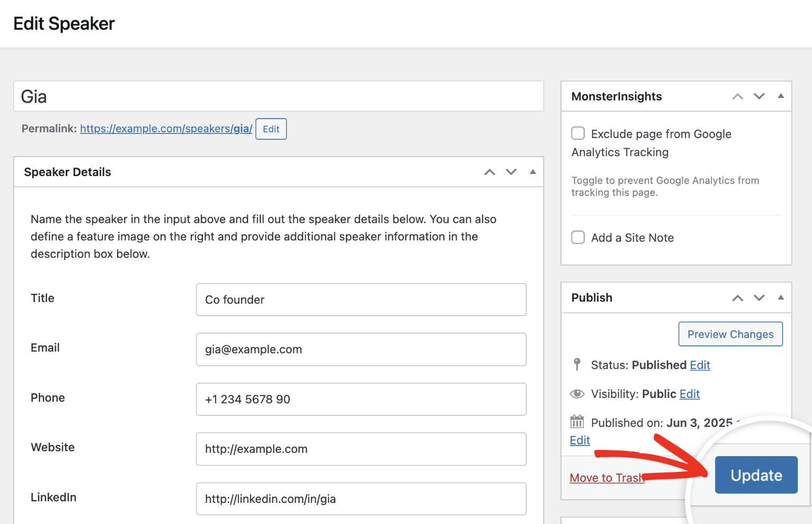Click the blue Update button
This screenshot has width=812, height=524.
point(756,475)
